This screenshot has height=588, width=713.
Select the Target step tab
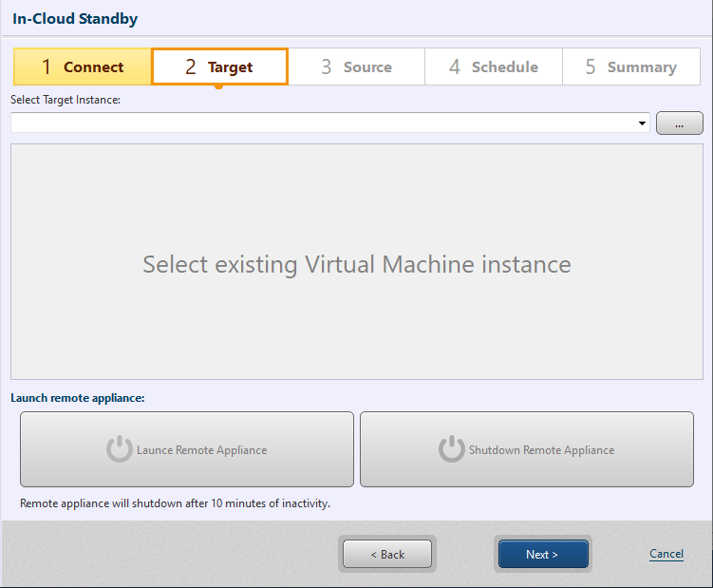coord(219,67)
